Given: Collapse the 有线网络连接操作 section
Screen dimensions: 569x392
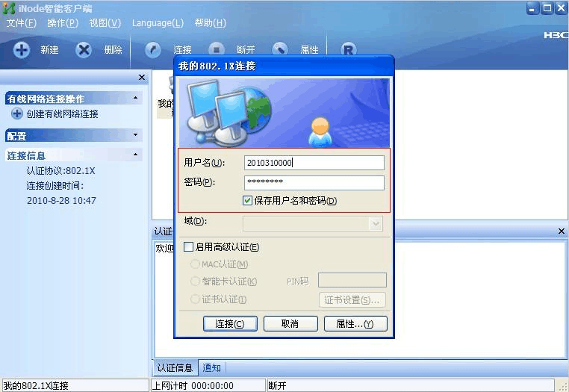Looking at the screenshot, I should point(135,98).
